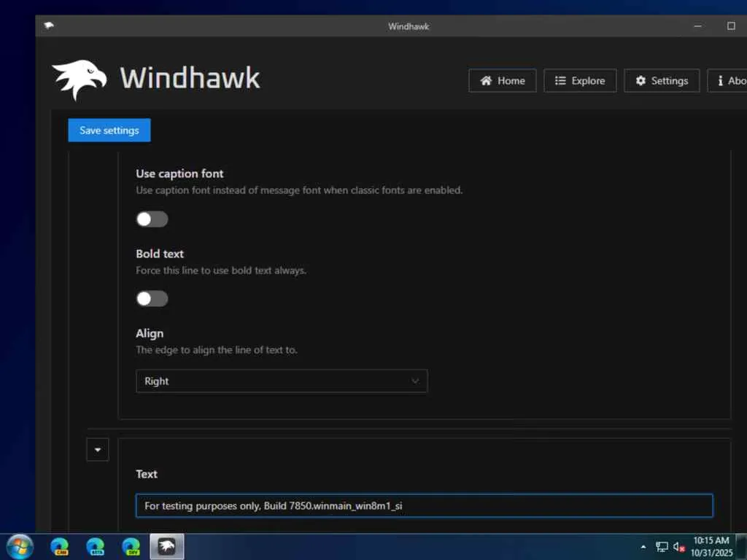Open the Home page
The width and height of the screenshot is (747, 560).
(x=502, y=80)
